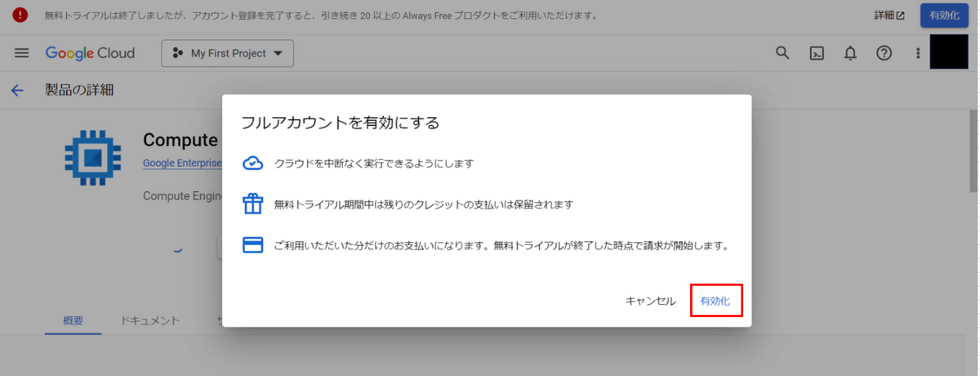Activate the Cloud Shell terminal icon

tap(817, 53)
